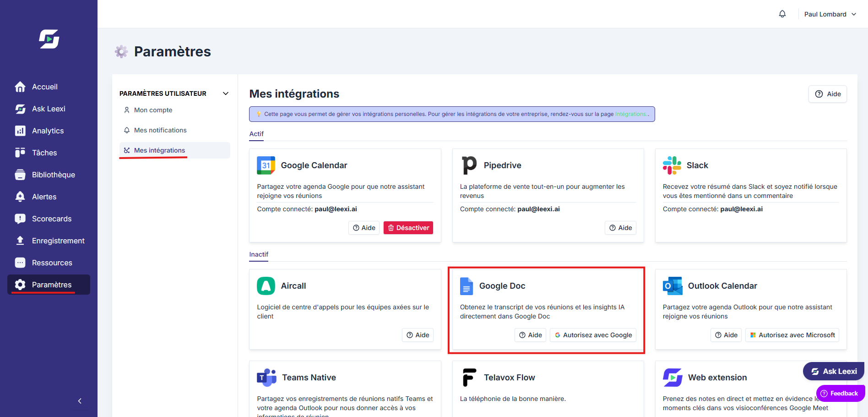Open Aide for Pipedrive
The image size is (868, 417).
click(620, 228)
